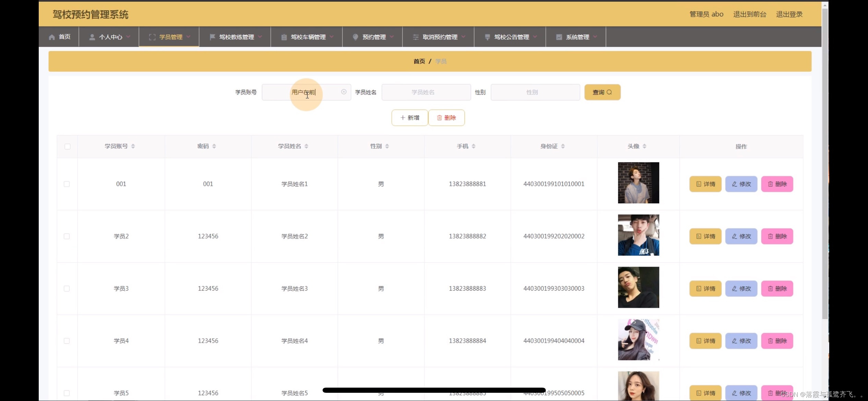Click the 学员姓名 search input field
The image size is (868, 401).
tap(426, 92)
